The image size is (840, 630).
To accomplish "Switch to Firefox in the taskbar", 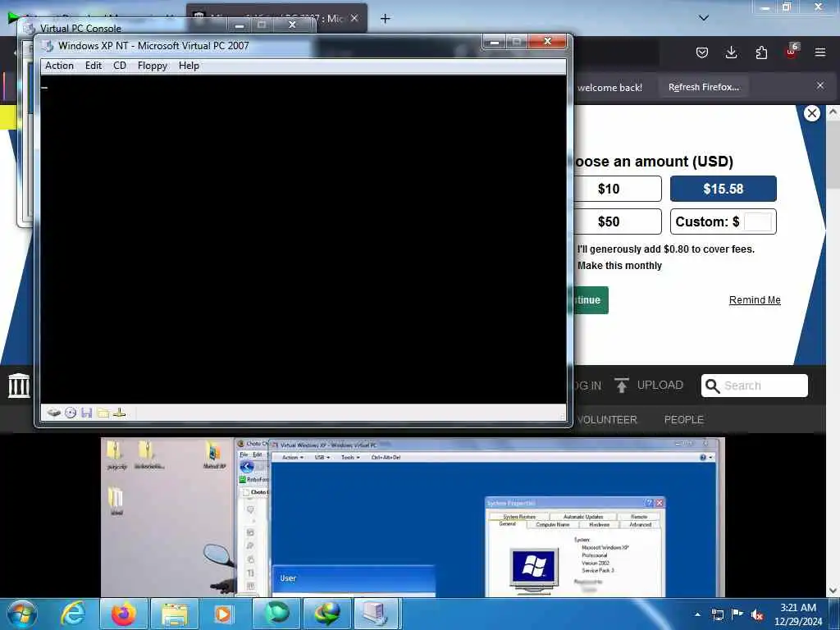I will 123,614.
